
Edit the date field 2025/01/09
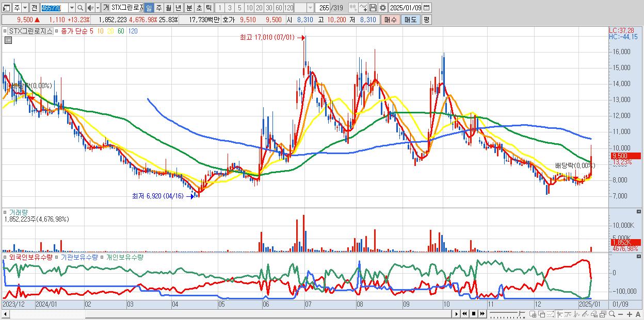point(406,8)
